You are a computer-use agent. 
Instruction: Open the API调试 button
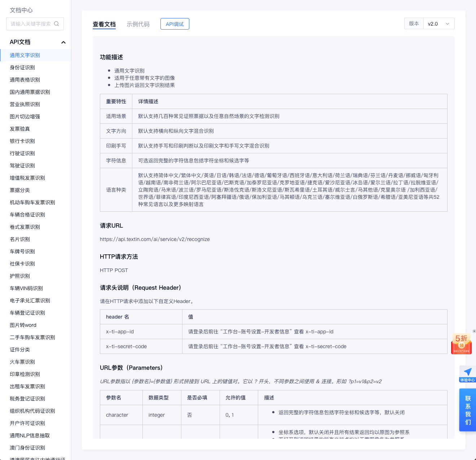click(x=175, y=24)
